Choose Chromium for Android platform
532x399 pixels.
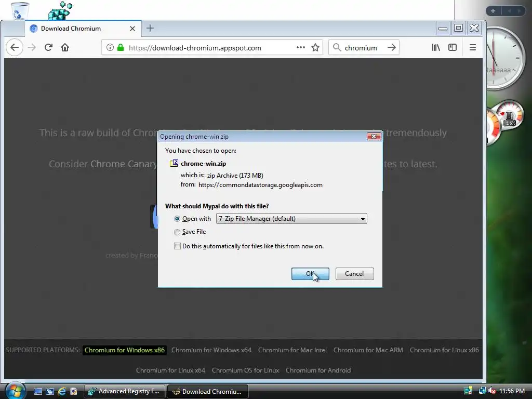(318, 370)
